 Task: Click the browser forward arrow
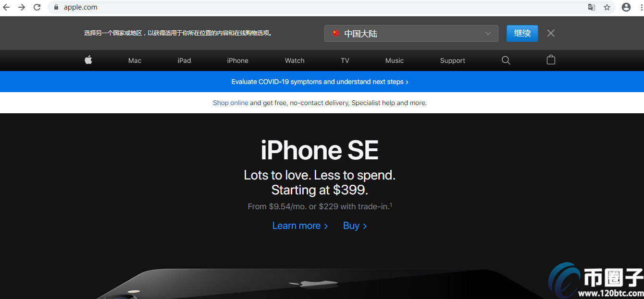tap(22, 7)
